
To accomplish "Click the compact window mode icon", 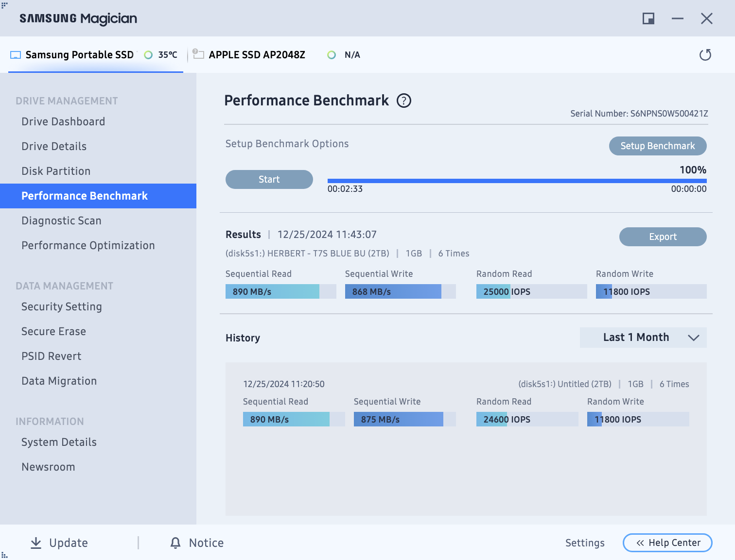I will point(648,18).
